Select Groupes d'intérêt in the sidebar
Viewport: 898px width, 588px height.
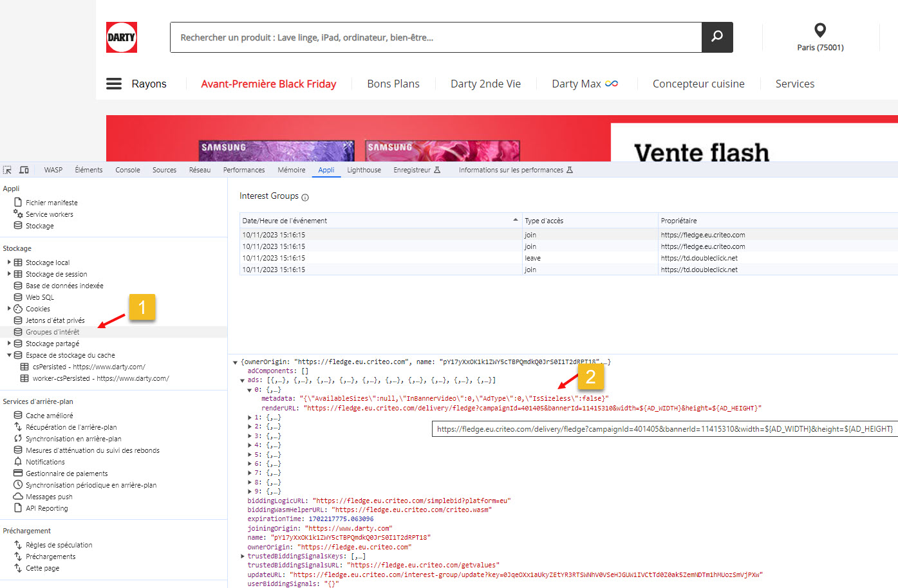113,332
